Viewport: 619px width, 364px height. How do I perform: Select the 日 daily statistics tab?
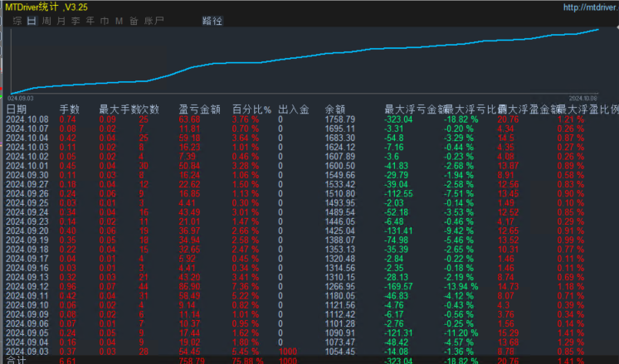(x=32, y=21)
